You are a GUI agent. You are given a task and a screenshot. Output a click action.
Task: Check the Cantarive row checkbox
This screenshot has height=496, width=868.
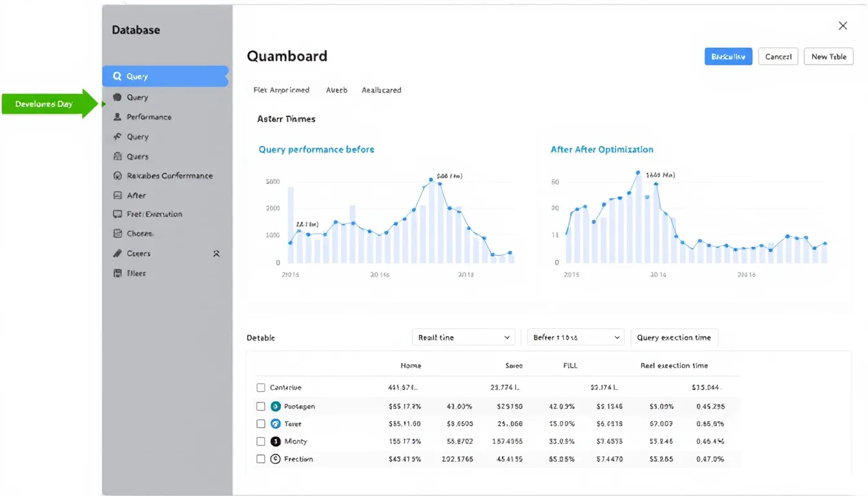pyautogui.click(x=261, y=387)
